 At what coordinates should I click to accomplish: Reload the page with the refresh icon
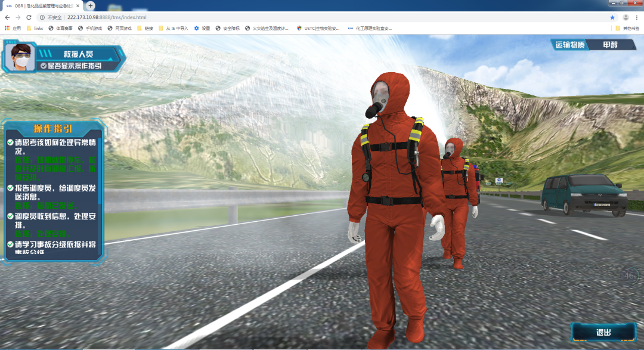click(29, 17)
